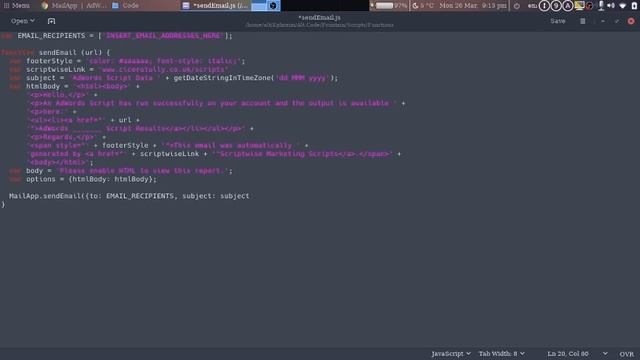Image resolution: width=640 pixels, height=360 pixels.
Task: Switch to the Code folder window in taskbar
Action: pos(126,6)
